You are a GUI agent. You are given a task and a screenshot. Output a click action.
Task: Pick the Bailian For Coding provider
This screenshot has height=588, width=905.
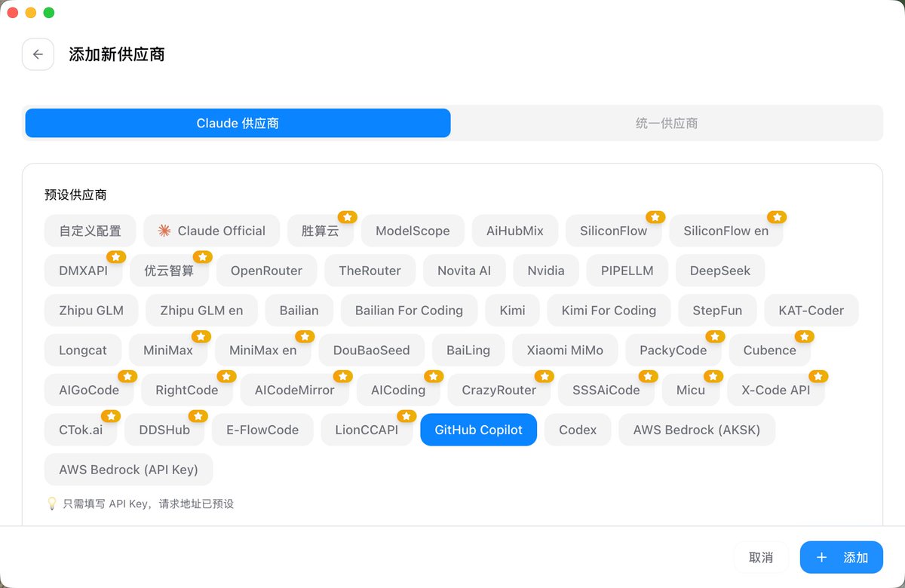pos(410,310)
